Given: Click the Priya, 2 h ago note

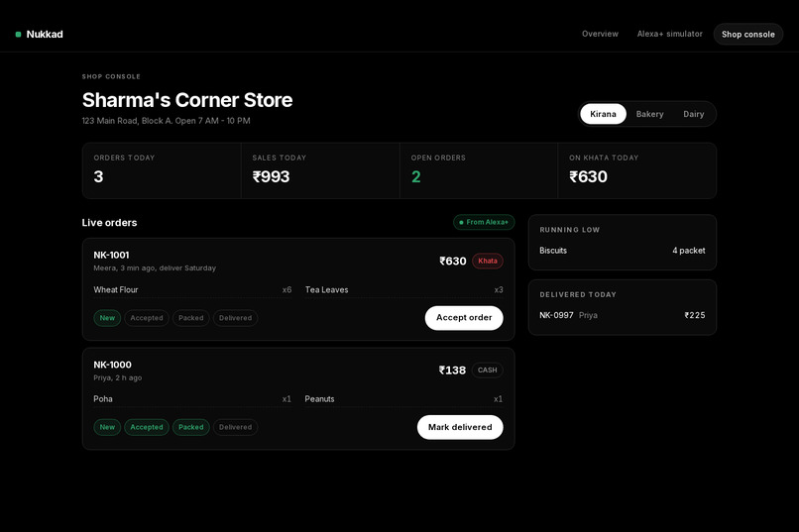Looking at the screenshot, I should click(118, 377).
